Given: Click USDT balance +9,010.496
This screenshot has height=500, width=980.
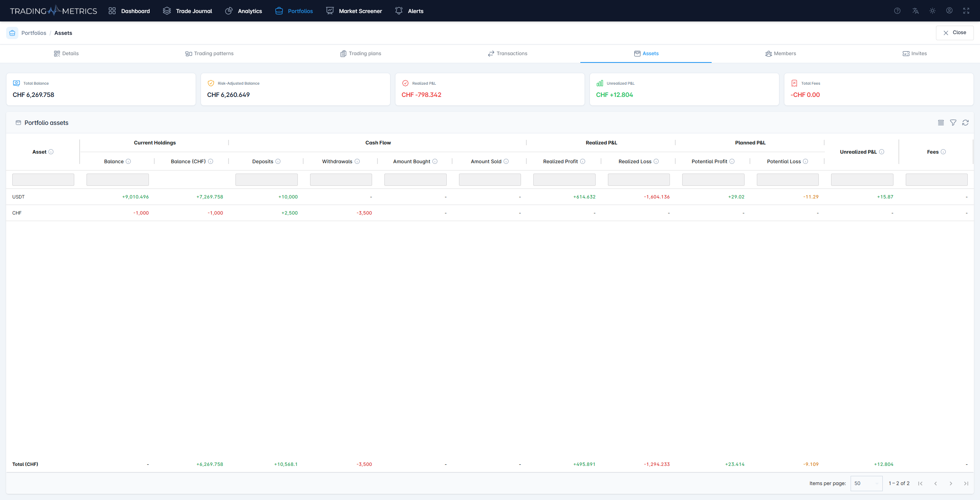Looking at the screenshot, I should point(136,197).
